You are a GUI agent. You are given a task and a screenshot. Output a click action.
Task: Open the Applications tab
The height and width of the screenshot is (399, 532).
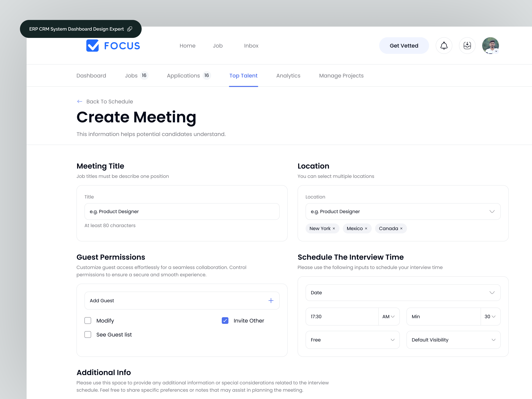183,75
